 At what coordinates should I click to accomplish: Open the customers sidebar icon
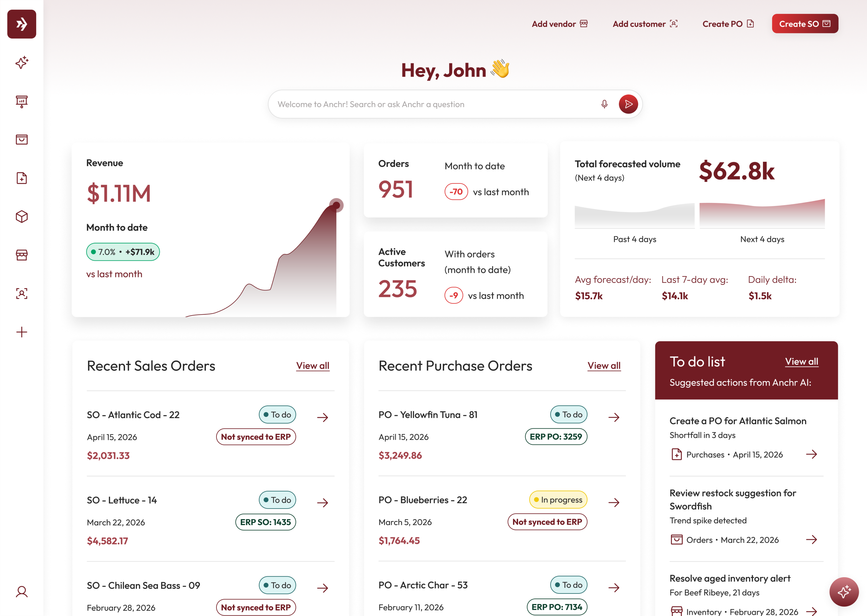(x=22, y=293)
